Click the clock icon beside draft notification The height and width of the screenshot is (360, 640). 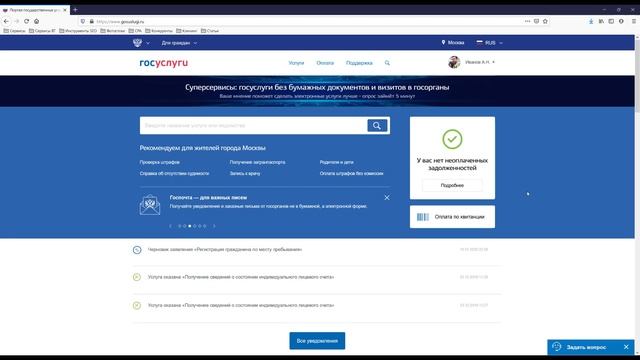137,250
